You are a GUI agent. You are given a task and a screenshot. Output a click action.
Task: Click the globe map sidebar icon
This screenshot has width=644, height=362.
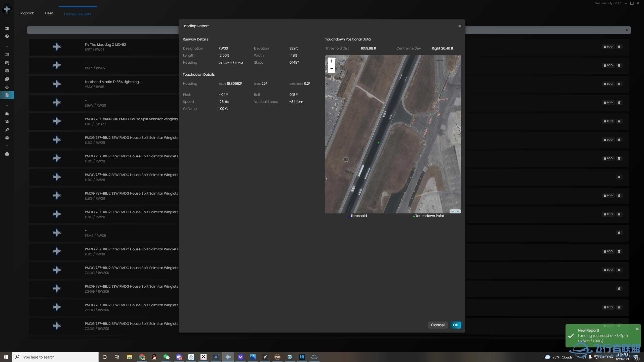pos(7,36)
